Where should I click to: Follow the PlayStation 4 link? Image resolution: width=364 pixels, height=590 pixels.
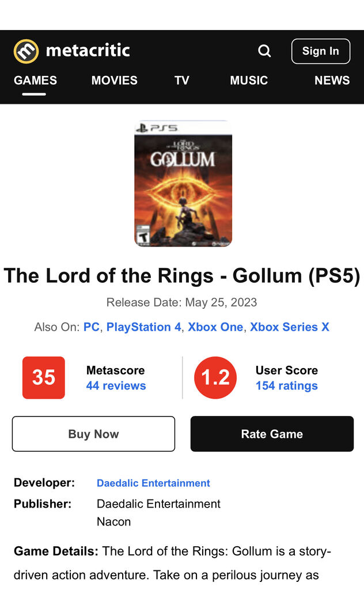click(143, 327)
